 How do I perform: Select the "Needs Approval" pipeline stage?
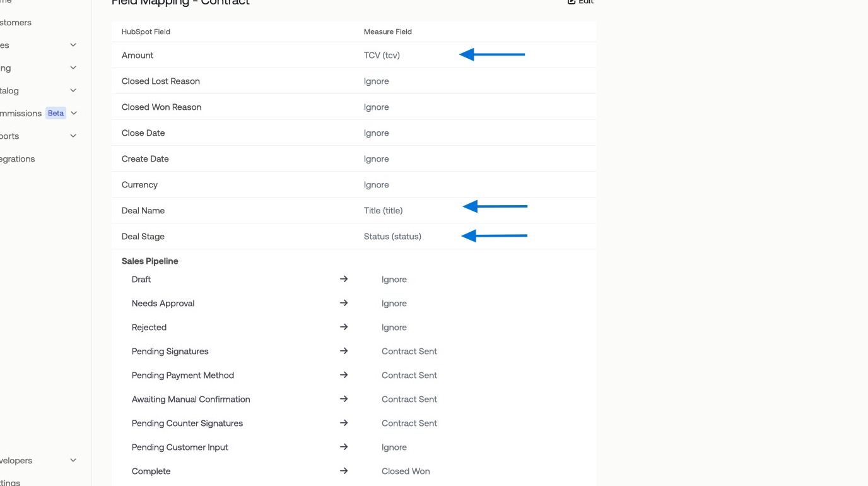click(163, 304)
